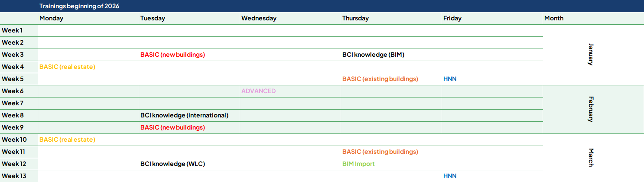
Task: Select BASIC (real estate) in Week 4
Action: (x=67, y=67)
